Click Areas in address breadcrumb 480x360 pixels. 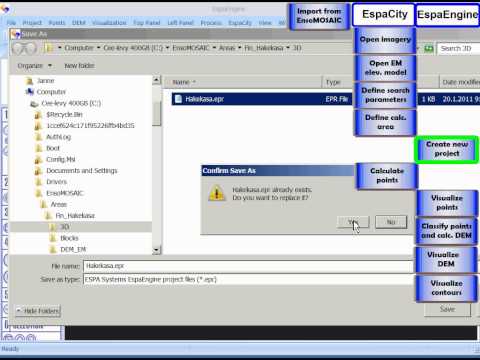click(227, 48)
